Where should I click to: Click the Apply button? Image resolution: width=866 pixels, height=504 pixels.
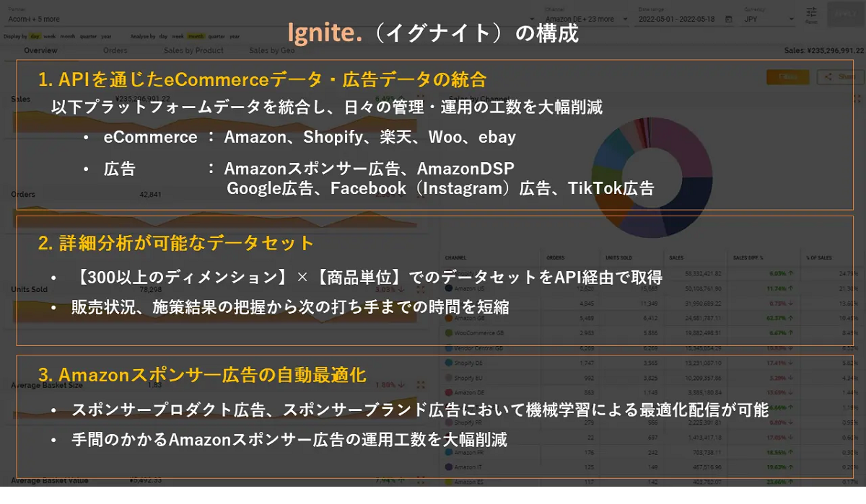[845, 14]
